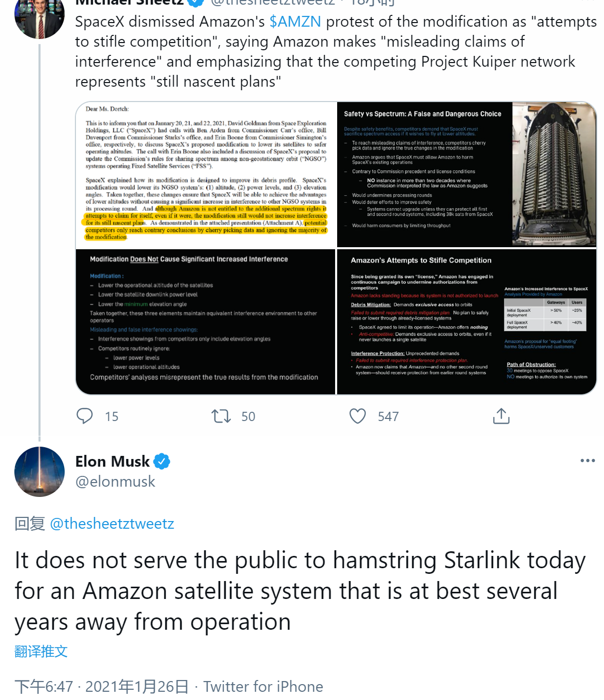
Task: Like the tweet with the heart icon
Action: [358, 416]
